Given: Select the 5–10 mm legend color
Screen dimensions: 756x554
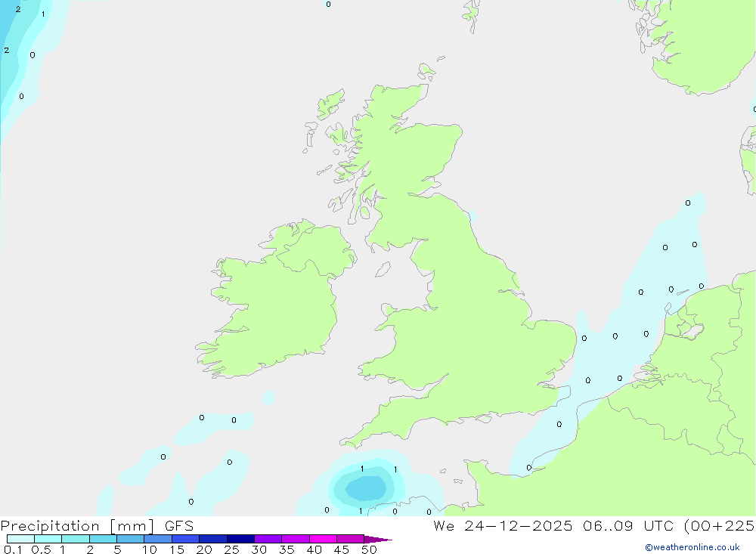Looking at the screenshot, I should [130, 539].
